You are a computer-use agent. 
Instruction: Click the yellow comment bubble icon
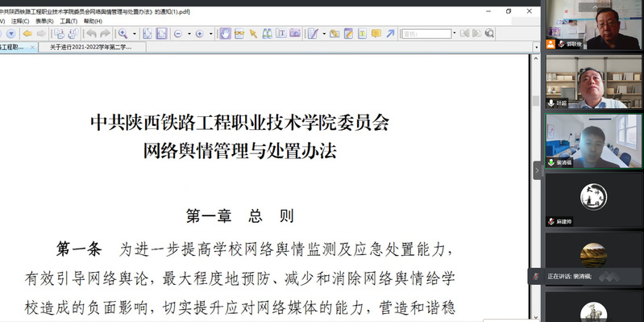coord(376,34)
